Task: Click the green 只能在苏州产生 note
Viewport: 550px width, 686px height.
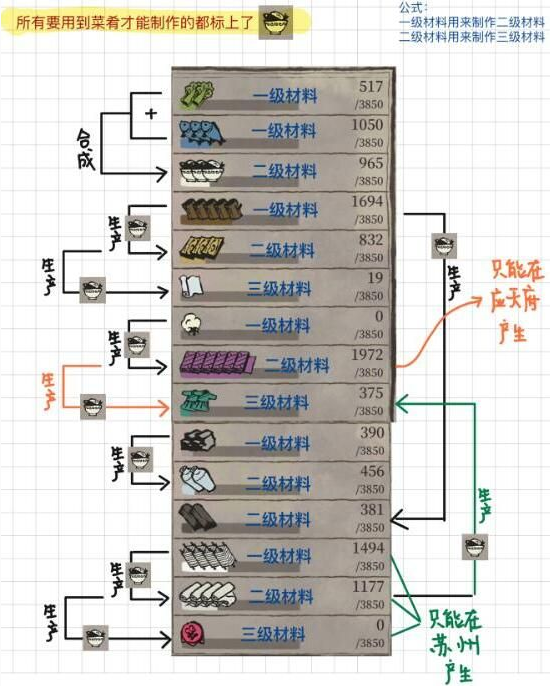Action: click(455, 645)
